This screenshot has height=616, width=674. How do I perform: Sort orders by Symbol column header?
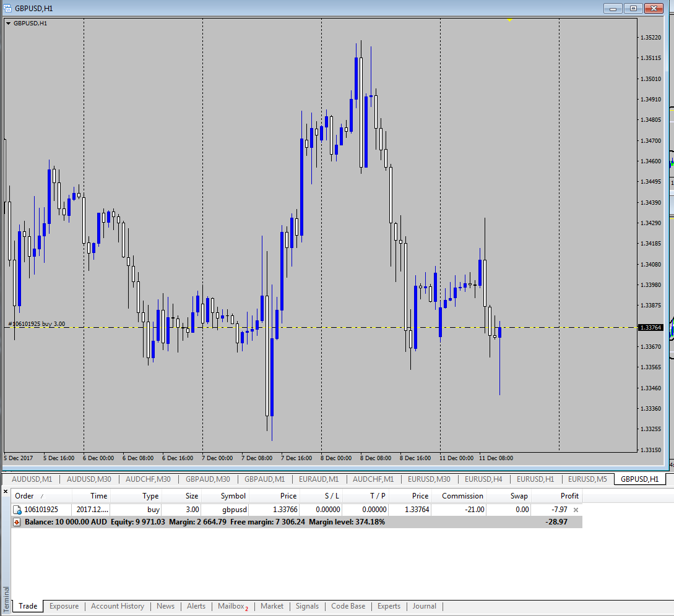(x=225, y=496)
